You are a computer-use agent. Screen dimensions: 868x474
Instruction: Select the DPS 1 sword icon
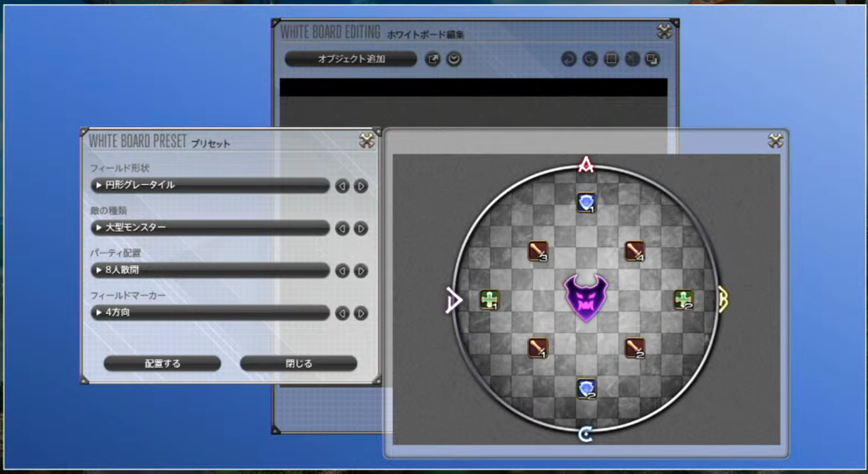point(538,348)
